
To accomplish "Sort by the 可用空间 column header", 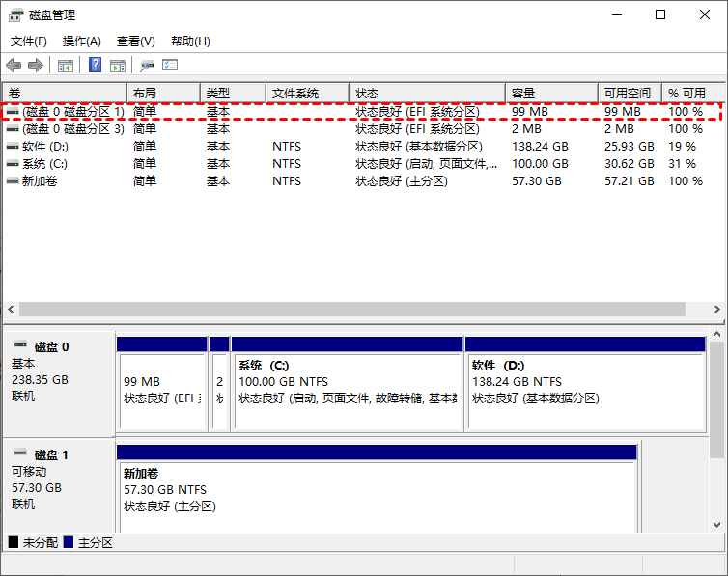I will tap(630, 94).
